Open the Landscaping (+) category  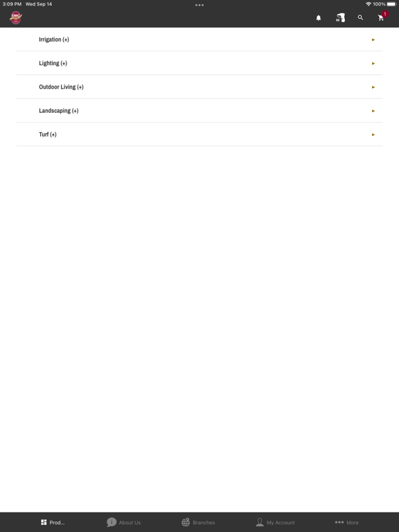(199, 111)
